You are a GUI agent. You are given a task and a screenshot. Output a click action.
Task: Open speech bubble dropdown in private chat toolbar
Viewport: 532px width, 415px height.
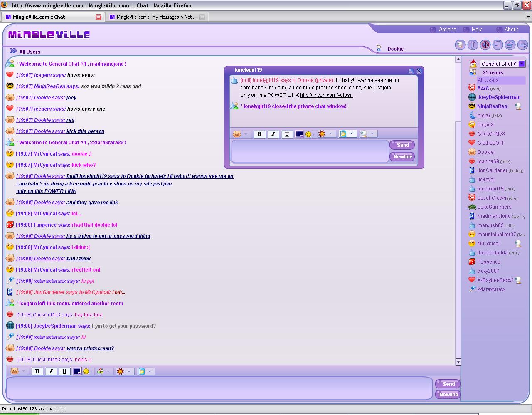(347, 134)
